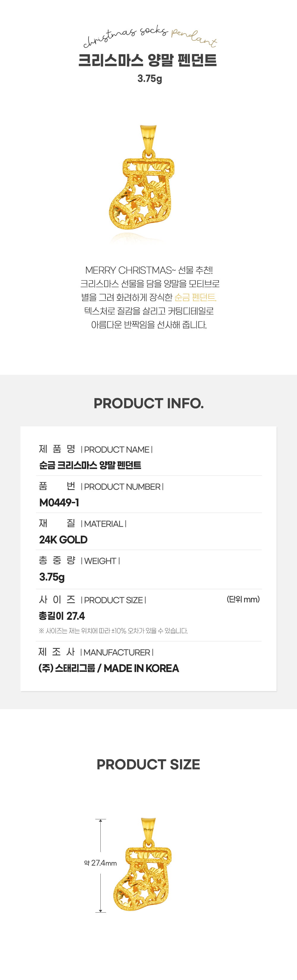Click the ±10% size tolerance note
Image resolution: width=297 pixels, height=980 pixels.
coord(113,631)
